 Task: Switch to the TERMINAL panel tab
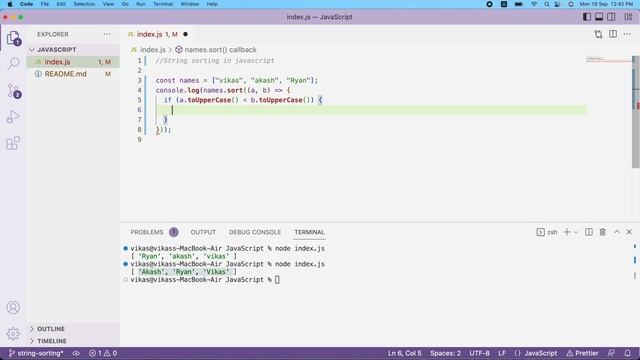(309, 232)
